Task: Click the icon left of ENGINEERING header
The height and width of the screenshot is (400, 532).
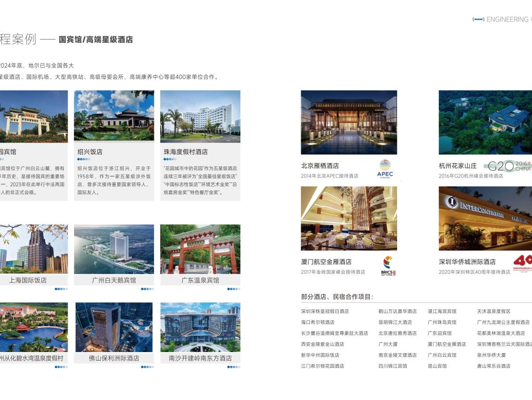Action: click(478, 20)
